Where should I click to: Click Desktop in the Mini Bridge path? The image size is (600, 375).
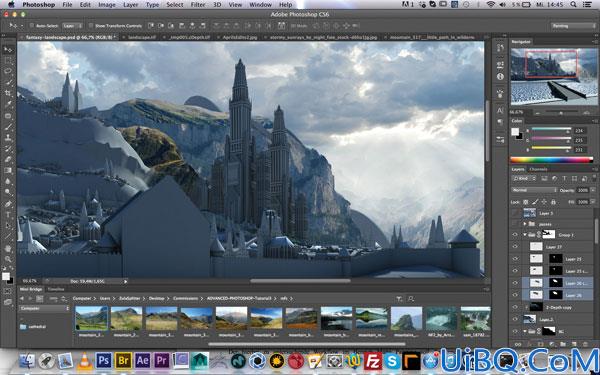tap(157, 298)
